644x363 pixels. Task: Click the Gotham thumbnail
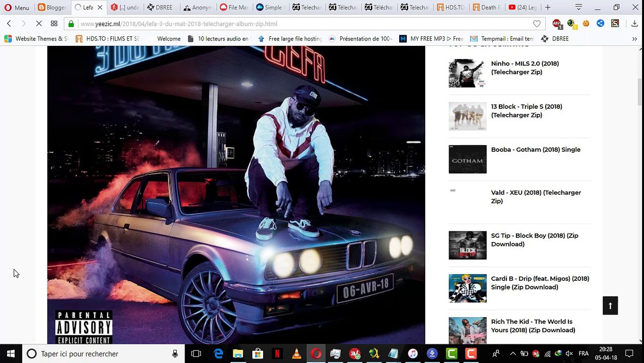point(467,159)
